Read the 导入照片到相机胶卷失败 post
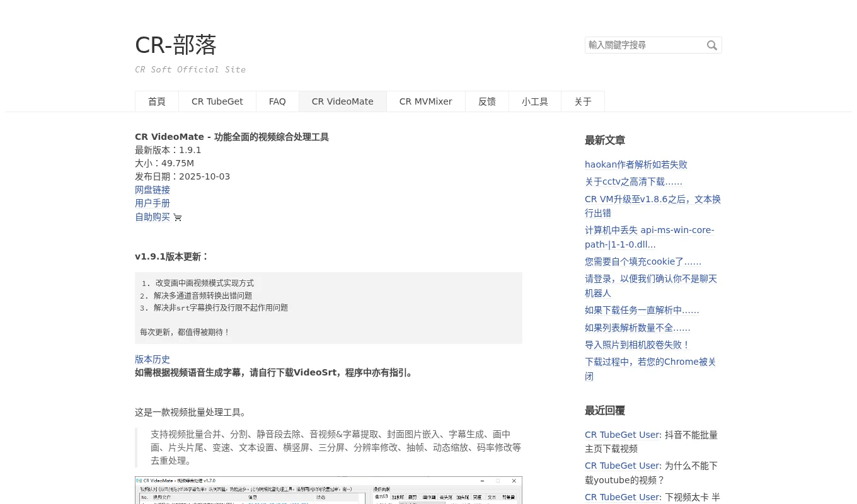The image size is (857, 504). click(x=637, y=345)
